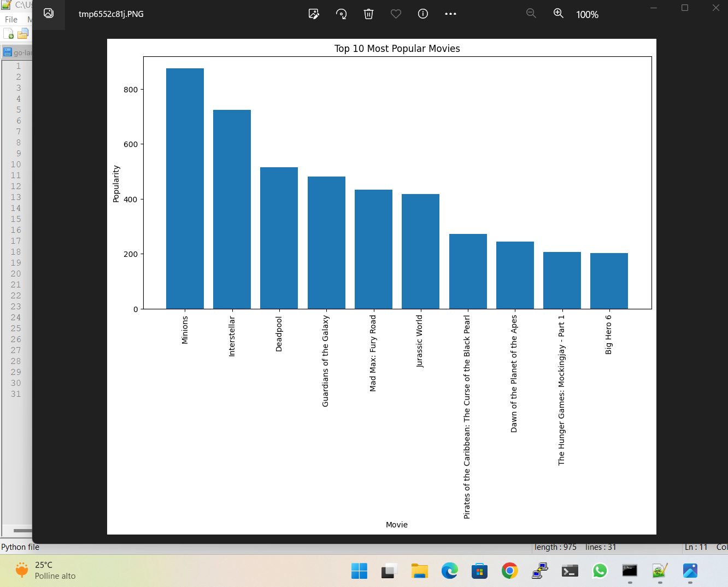This screenshot has height=587, width=728.
Task: Open the Windows Start menu
Action: [359, 571]
